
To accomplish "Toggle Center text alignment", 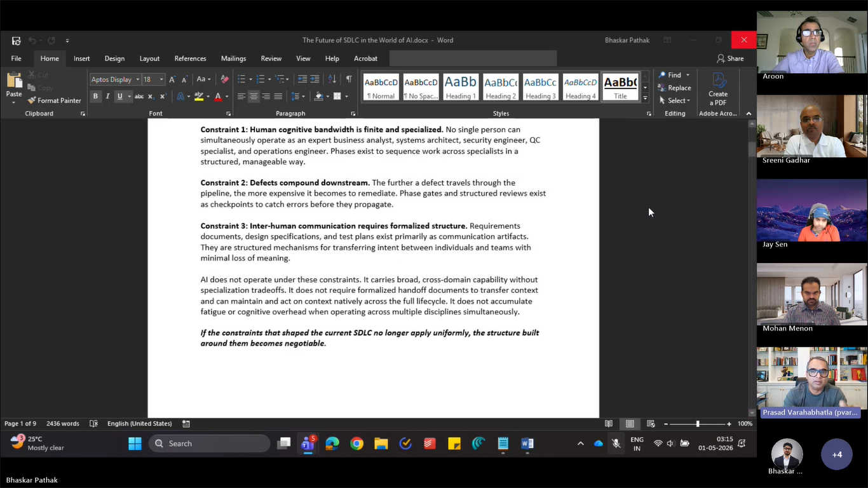I will (254, 97).
